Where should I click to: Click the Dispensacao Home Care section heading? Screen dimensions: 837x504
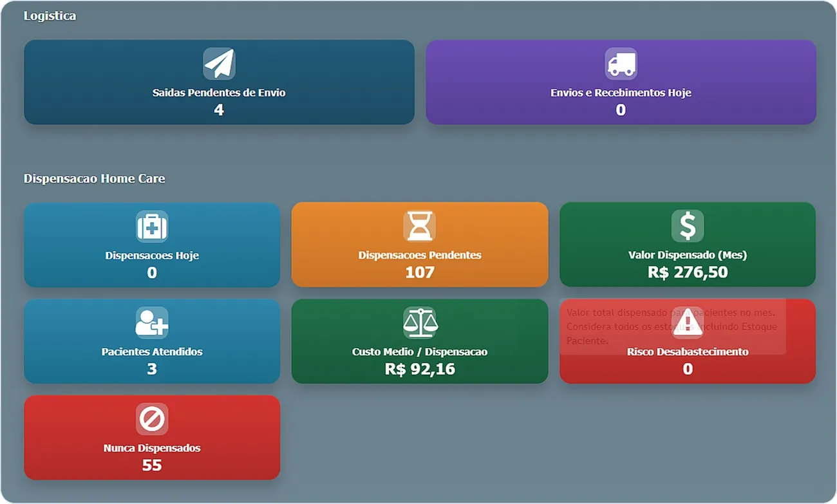coord(95,178)
